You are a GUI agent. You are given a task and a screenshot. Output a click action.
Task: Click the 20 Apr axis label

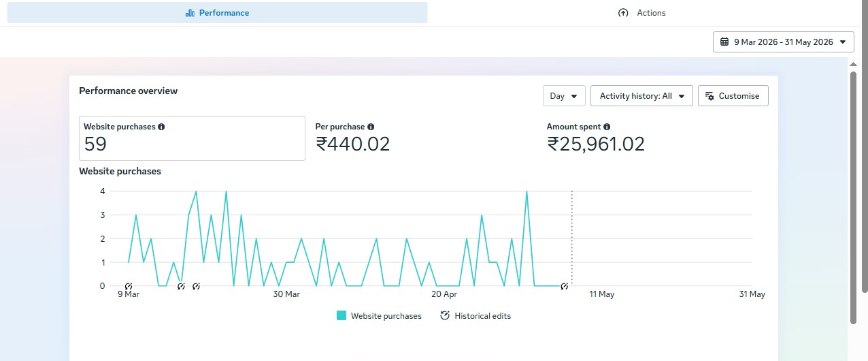[444, 294]
